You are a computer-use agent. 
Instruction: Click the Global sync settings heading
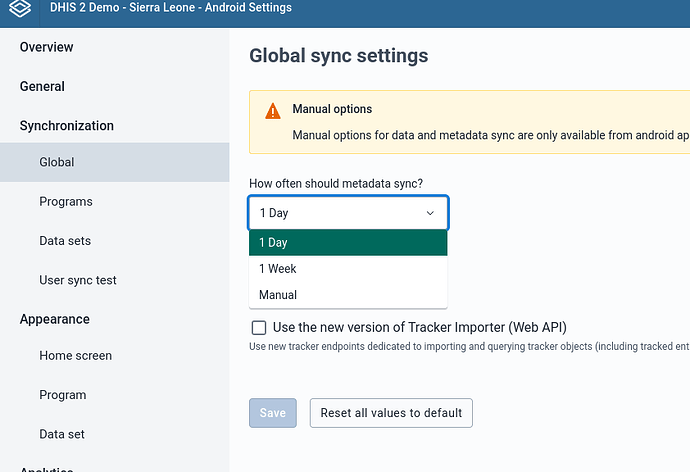tap(338, 56)
